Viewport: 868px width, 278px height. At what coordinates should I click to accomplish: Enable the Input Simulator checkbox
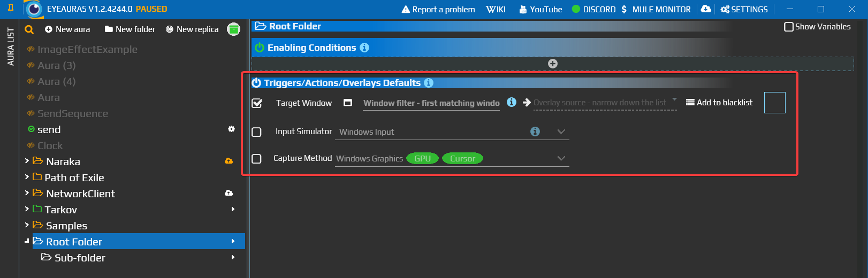pyautogui.click(x=257, y=132)
